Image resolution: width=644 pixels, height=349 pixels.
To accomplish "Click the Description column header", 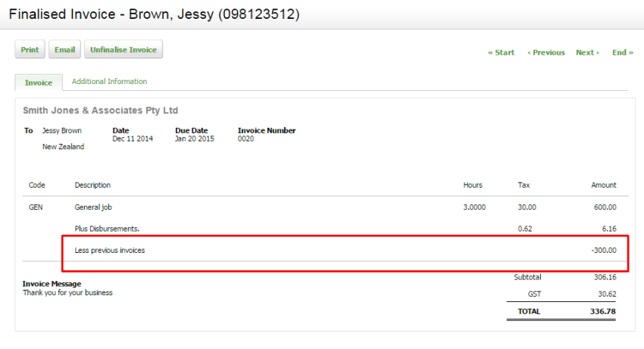I will pos(92,185).
